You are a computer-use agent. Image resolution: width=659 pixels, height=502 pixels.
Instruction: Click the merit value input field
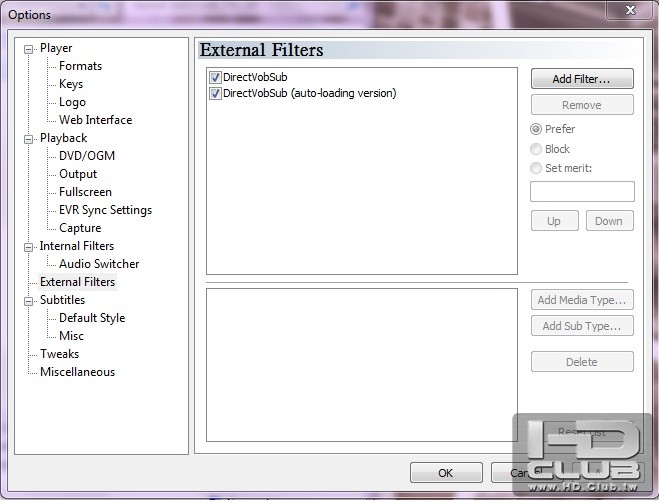[582, 192]
